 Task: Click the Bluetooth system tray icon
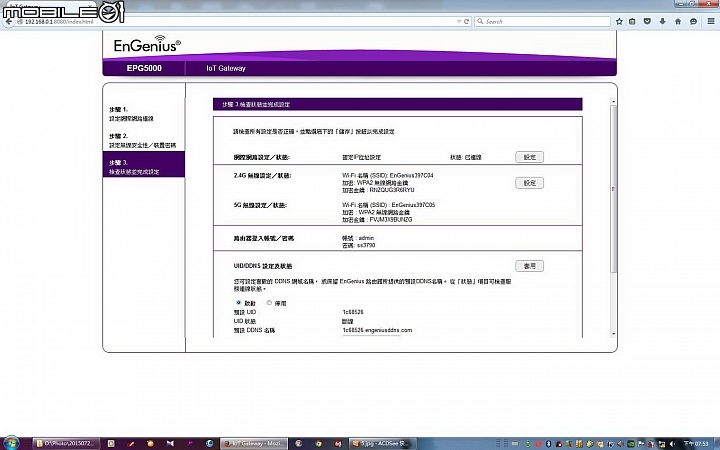548,444
